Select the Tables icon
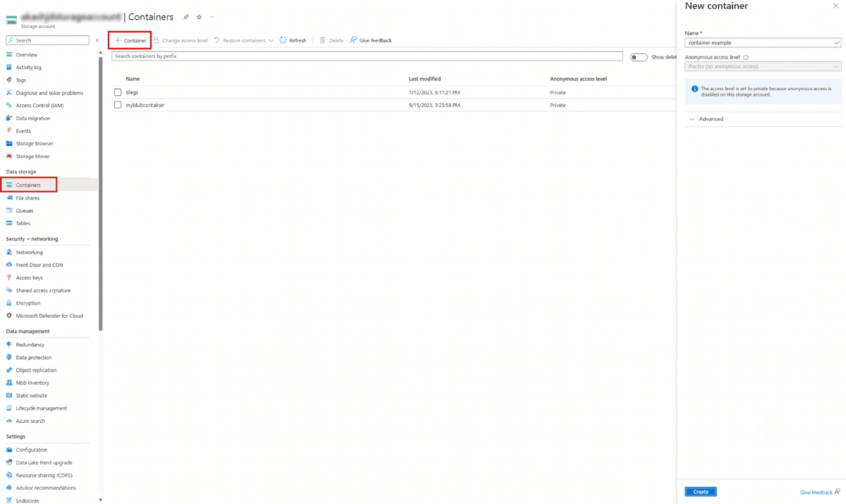Image resolution: width=846 pixels, height=504 pixels. (9, 223)
